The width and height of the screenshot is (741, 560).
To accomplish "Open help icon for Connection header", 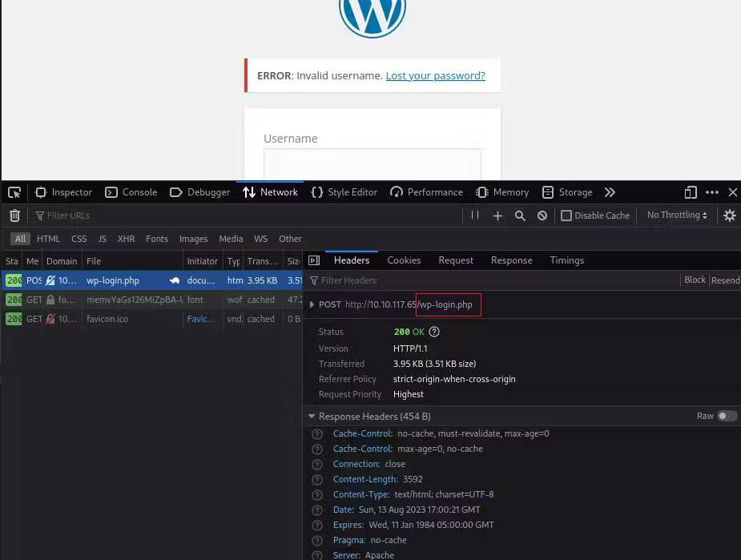I will point(317,465).
